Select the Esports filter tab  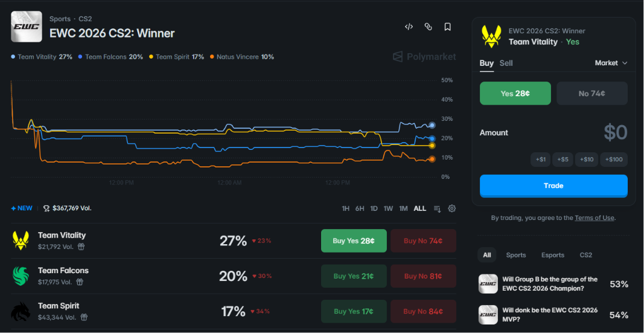[552, 255]
